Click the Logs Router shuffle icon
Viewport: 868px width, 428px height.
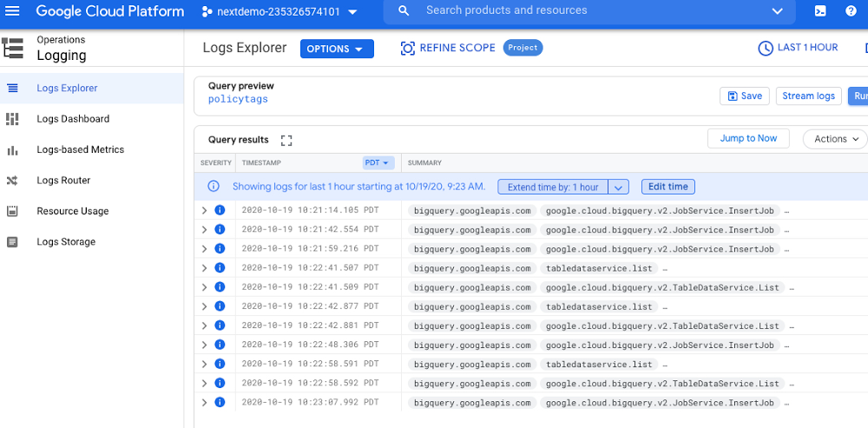pyautogui.click(x=12, y=181)
